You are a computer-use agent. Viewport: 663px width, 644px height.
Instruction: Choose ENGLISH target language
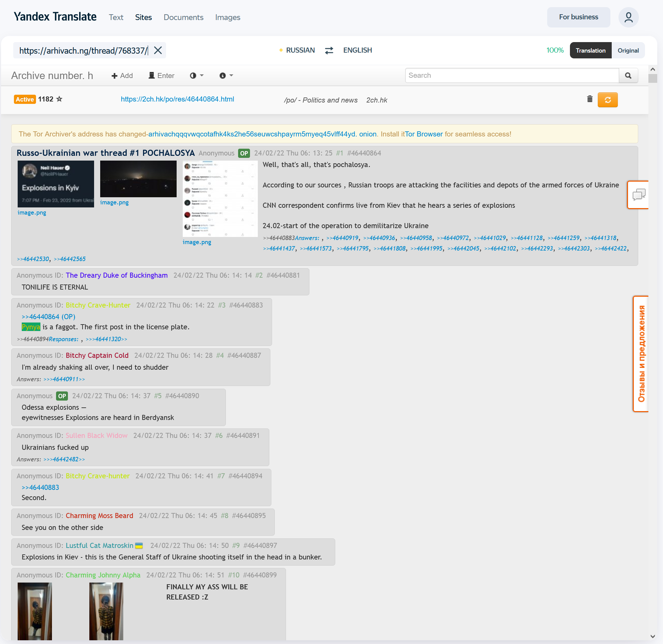pyautogui.click(x=357, y=50)
